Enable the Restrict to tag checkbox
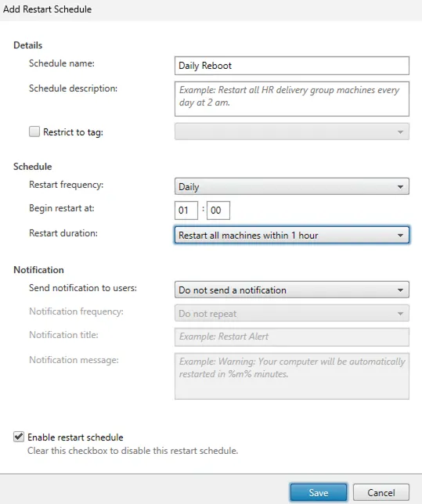Image resolution: width=422 pixels, height=504 pixels. point(34,131)
